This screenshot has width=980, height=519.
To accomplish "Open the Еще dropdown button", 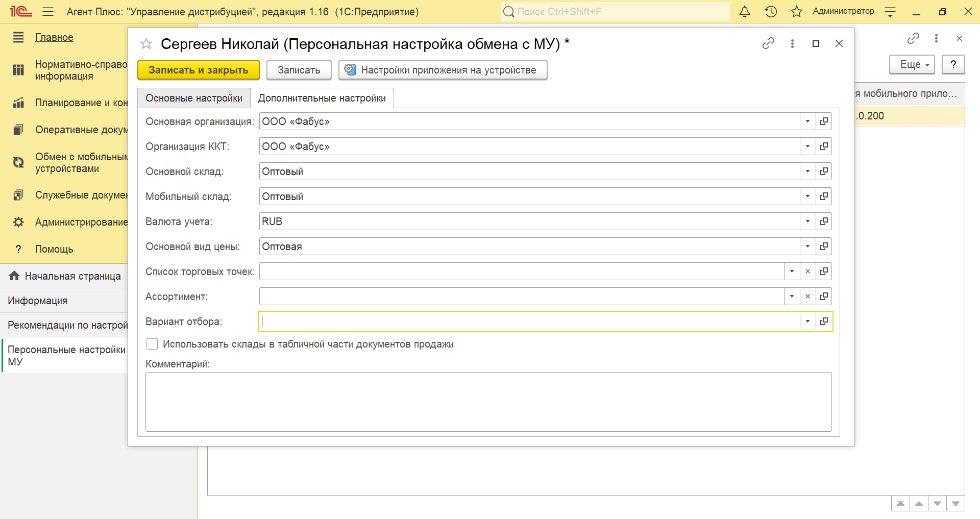I will point(912,65).
